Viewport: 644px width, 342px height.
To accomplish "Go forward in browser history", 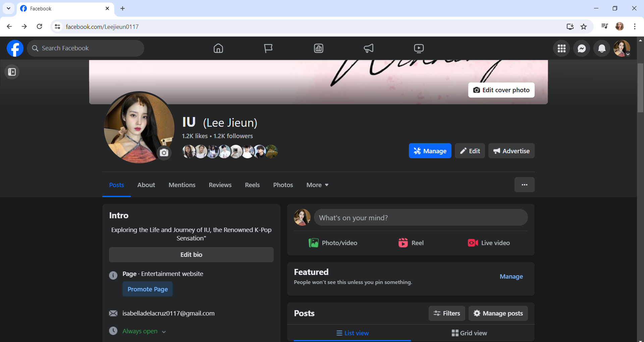I will pos(24,26).
